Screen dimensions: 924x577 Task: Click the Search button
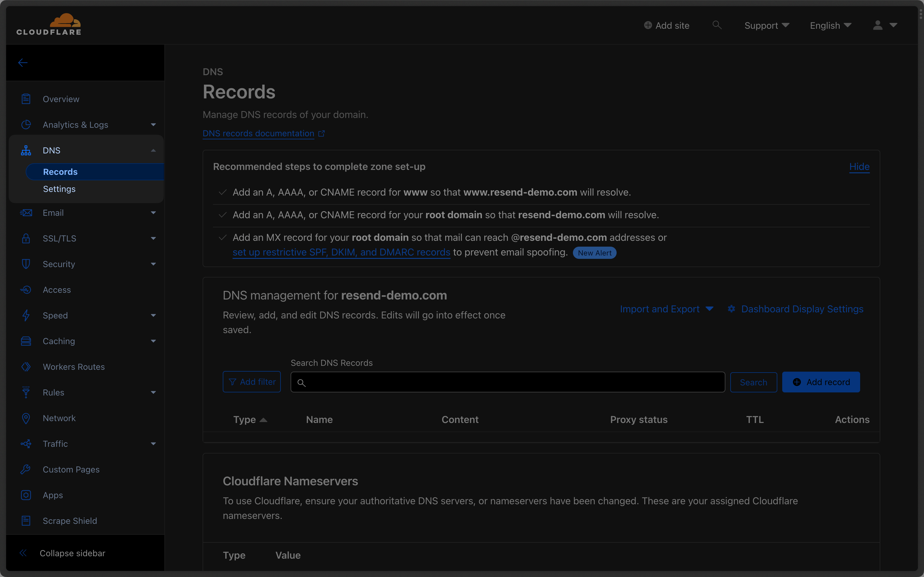point(754,382)
